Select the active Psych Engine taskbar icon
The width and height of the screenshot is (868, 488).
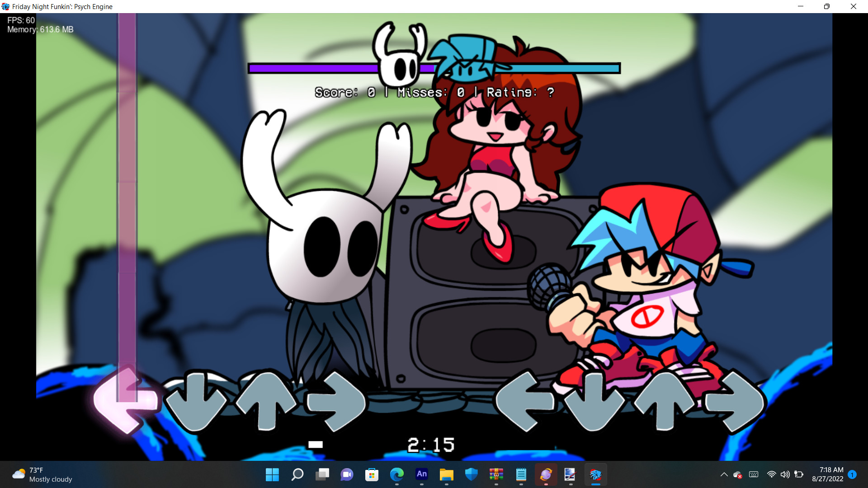click(x=596, y=475)
